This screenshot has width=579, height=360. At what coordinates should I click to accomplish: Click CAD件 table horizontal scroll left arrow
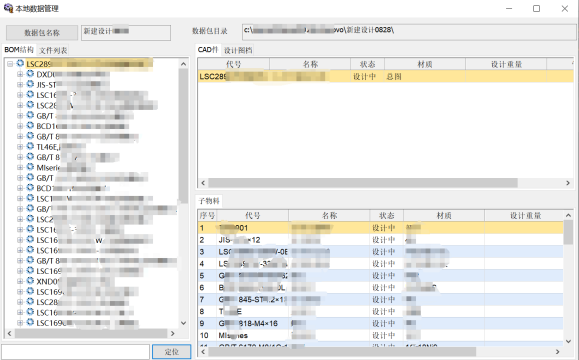tap(203, 183)
